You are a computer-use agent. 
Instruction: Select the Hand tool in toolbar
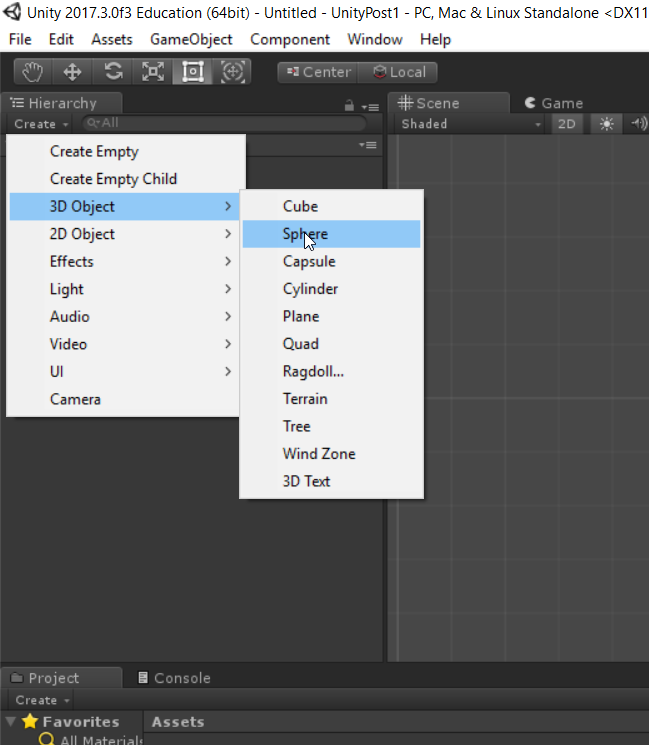pyautogui.click(x=33, y=72)
